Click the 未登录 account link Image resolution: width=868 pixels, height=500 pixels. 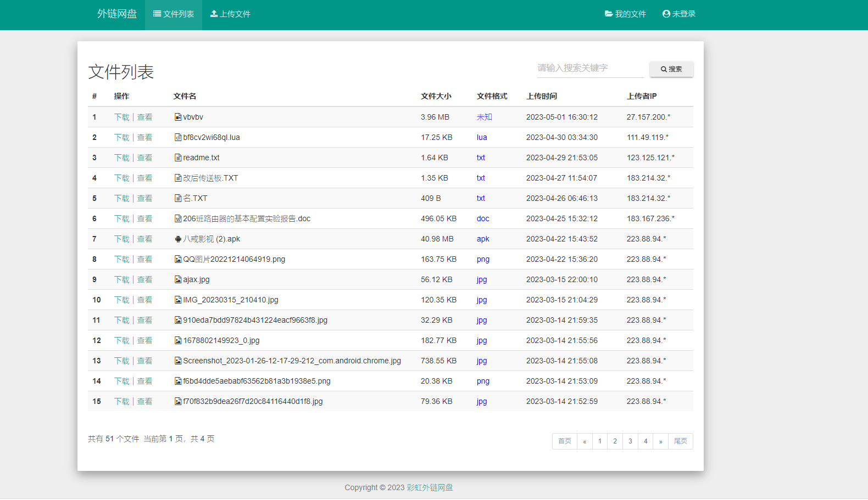coord(679,14)
